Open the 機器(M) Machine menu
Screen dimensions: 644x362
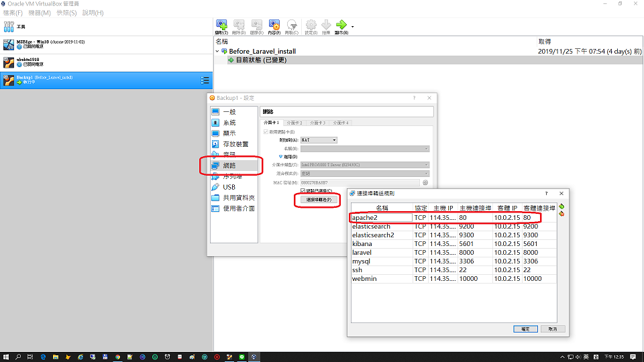40,13
